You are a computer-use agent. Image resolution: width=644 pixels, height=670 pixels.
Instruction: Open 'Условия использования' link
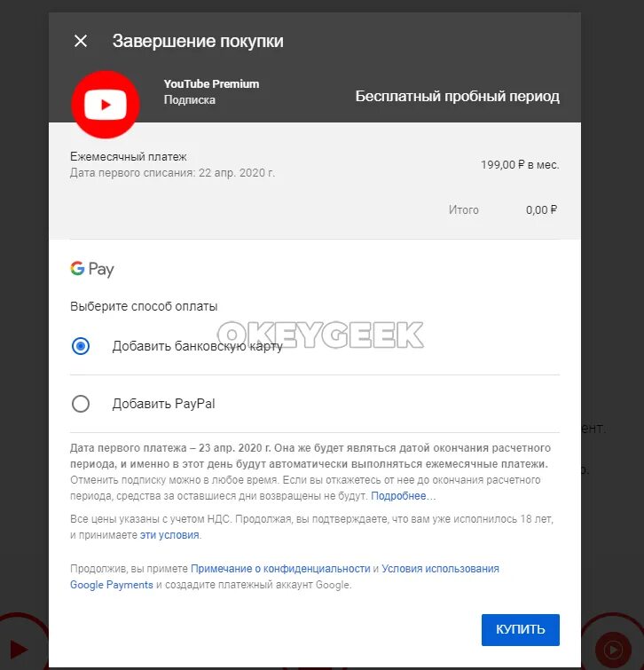440,568
